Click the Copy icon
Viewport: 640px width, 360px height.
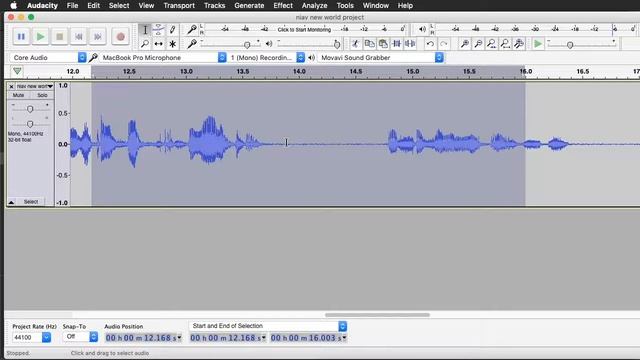pos(369,44)
